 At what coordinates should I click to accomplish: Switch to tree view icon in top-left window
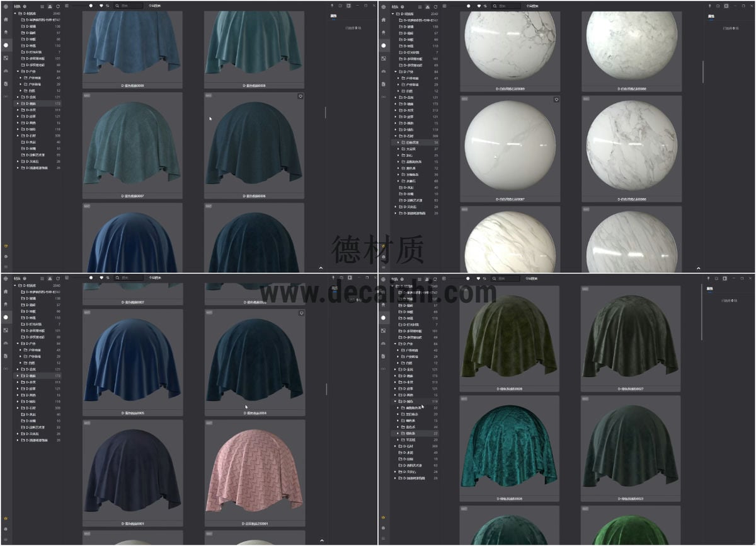point(50,6)
